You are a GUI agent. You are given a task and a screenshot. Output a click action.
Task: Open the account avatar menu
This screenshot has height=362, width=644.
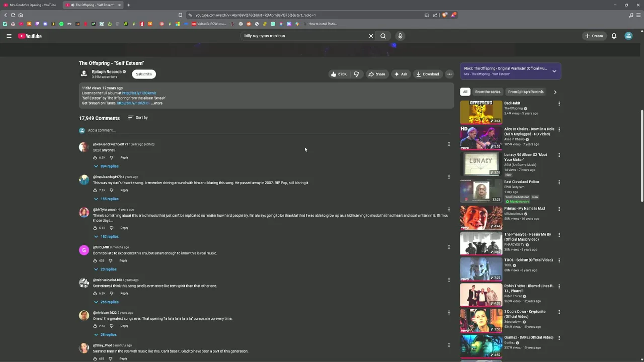click(x=628, y=36)
